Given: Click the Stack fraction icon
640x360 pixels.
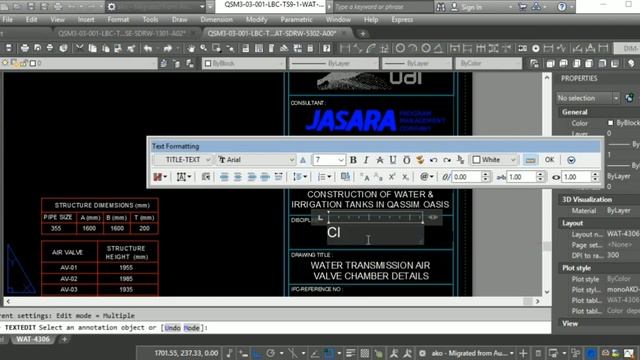Looking at the screenshot, I should coord(460,160).
